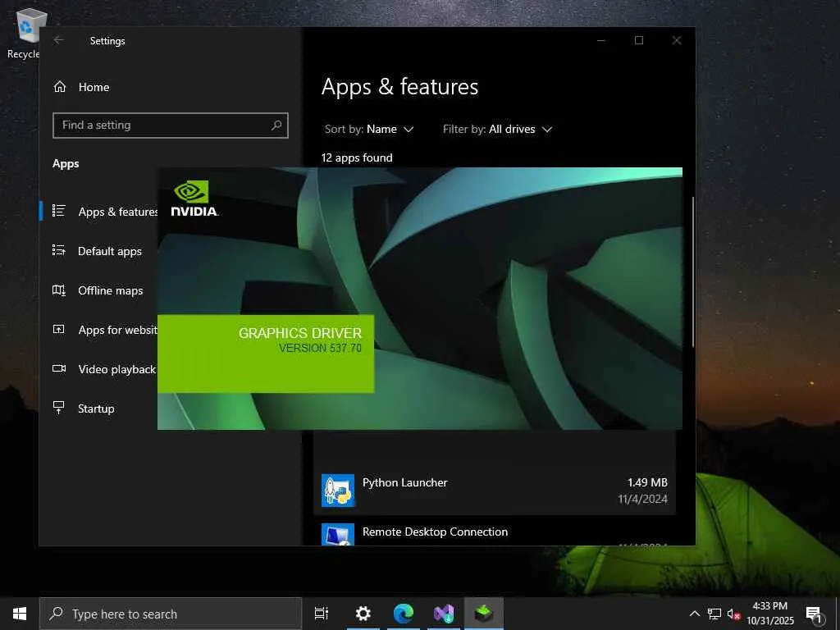Open Filter by All drives dropdown
The width and height of the screenshot is (840, 630).
point(497,129)
